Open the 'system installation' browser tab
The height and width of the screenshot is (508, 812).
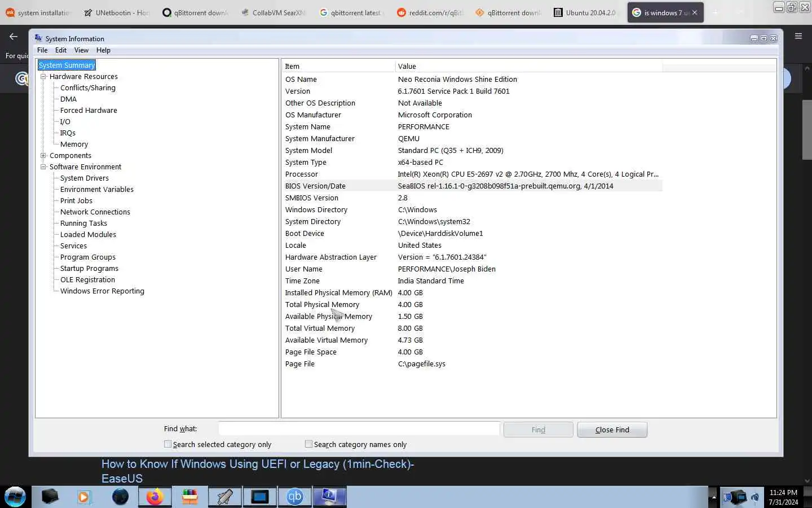pyautogui.click(x=38, y=12)
